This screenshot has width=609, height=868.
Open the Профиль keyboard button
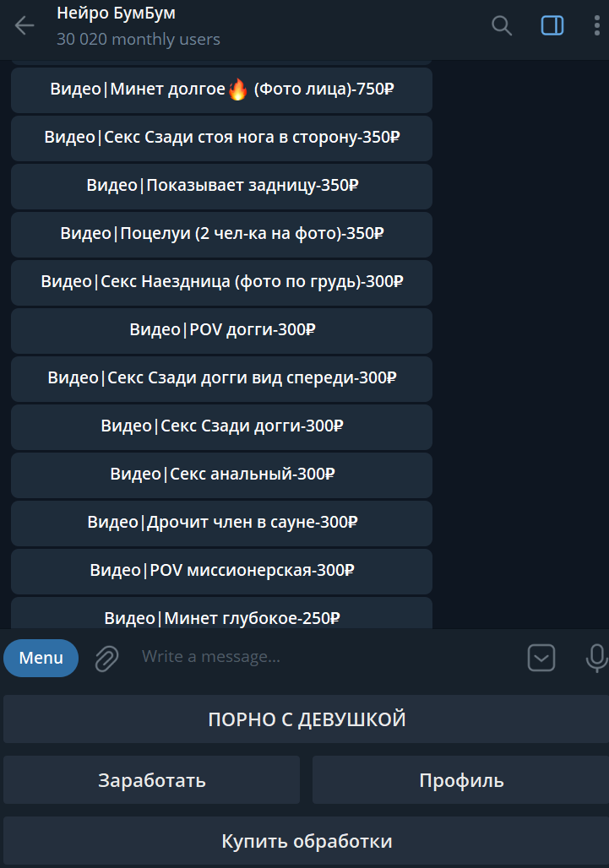460,780
